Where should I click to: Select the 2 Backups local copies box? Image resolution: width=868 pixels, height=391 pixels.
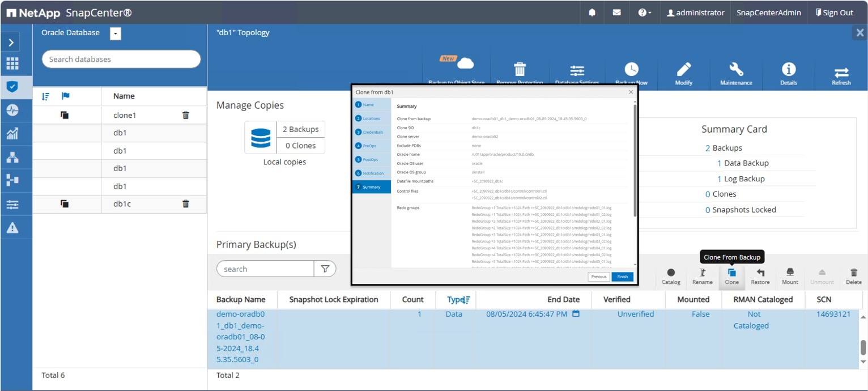click(301, 129)
